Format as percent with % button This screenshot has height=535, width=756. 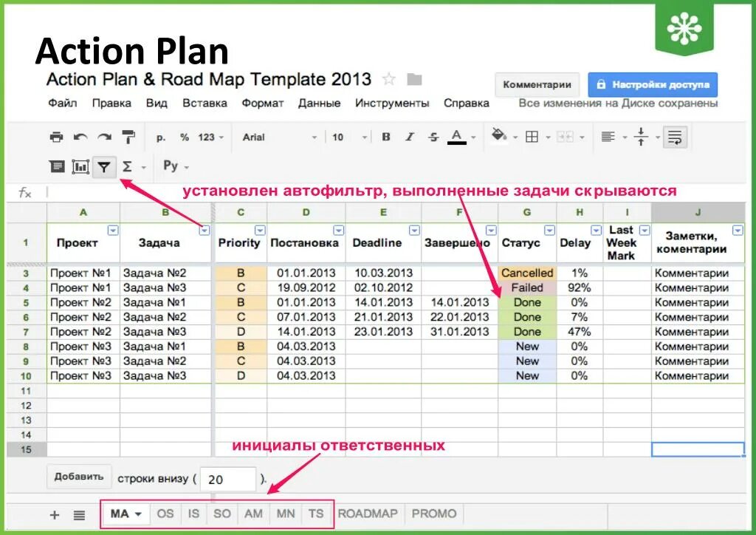point(184,137)
